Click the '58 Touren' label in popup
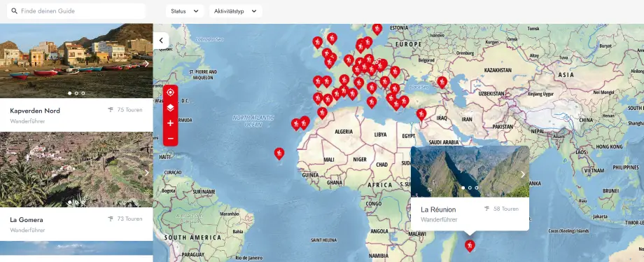Viewport: 644px width, 262px height. (x=506, y=209)
